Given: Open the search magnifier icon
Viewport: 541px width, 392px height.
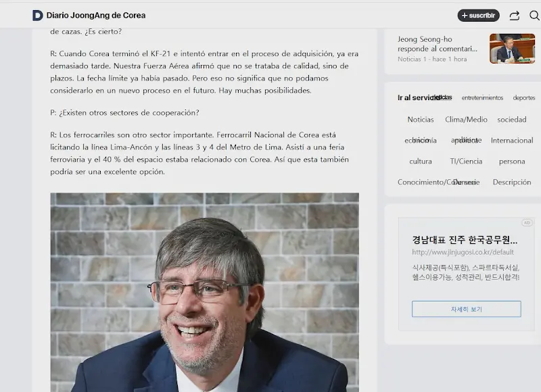Looking at the screenshot, I should tap(534, 16).
